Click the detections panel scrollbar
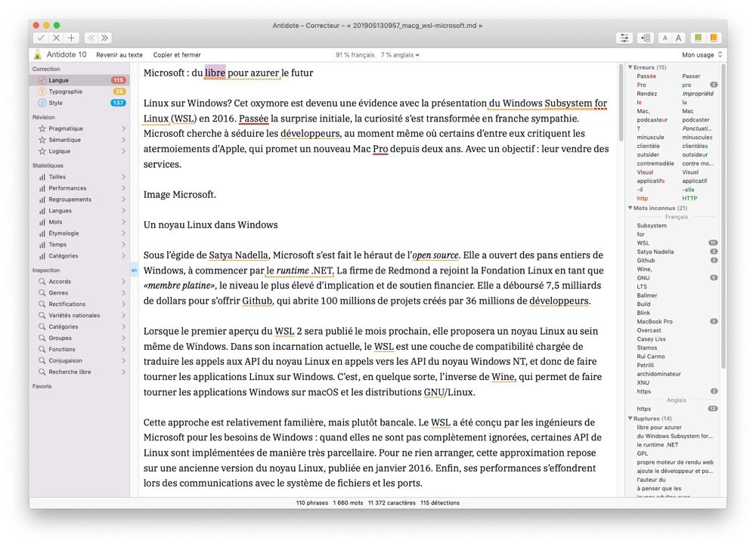This screenshot has height=547, width=756. pyautogui.click(x=723, y=217)
